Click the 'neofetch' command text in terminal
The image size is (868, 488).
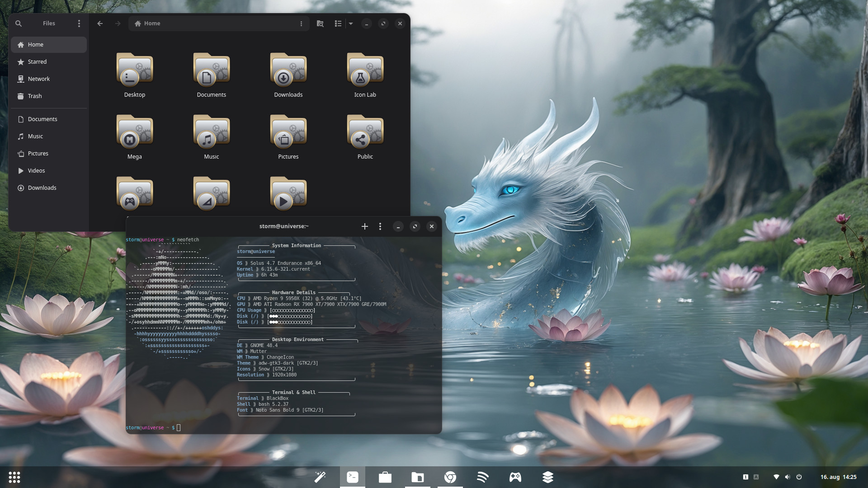click(x=188, y=240)
